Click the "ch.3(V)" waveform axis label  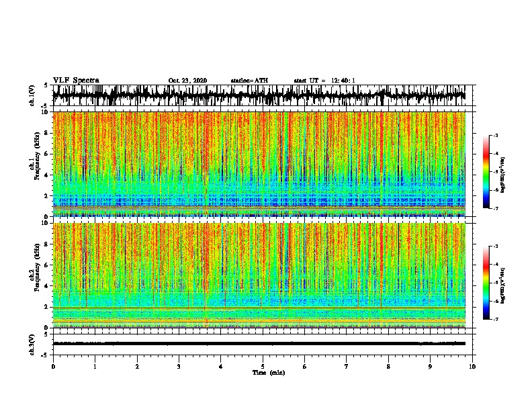coord(32,345)
